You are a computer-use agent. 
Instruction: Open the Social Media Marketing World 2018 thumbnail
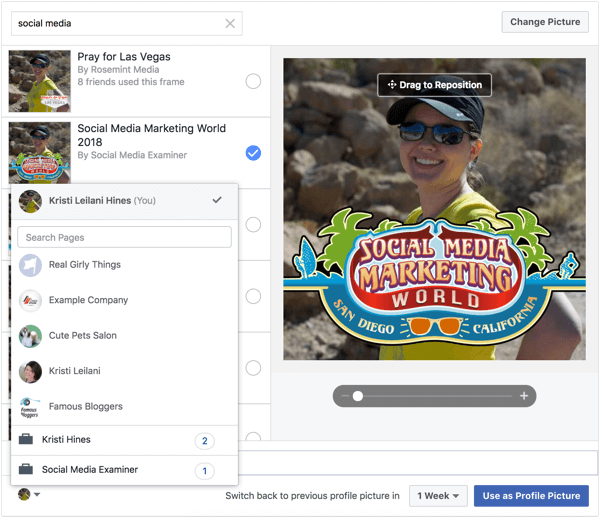(40, 153)
